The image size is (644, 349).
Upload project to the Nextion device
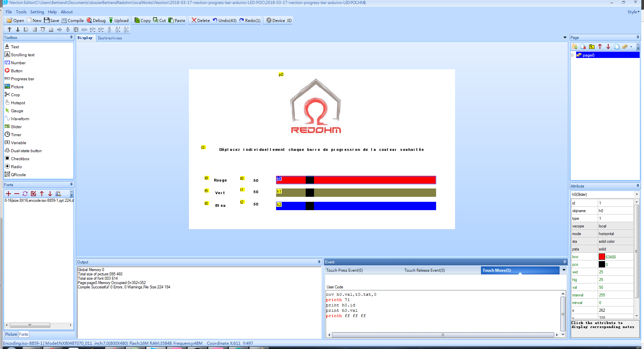pyautogui.click(x=119, y=20)
